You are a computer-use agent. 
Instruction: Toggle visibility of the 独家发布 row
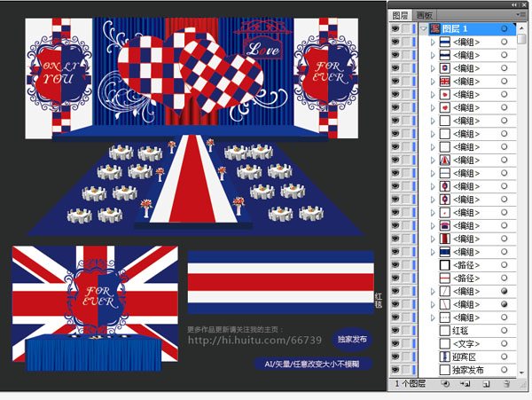395,370
